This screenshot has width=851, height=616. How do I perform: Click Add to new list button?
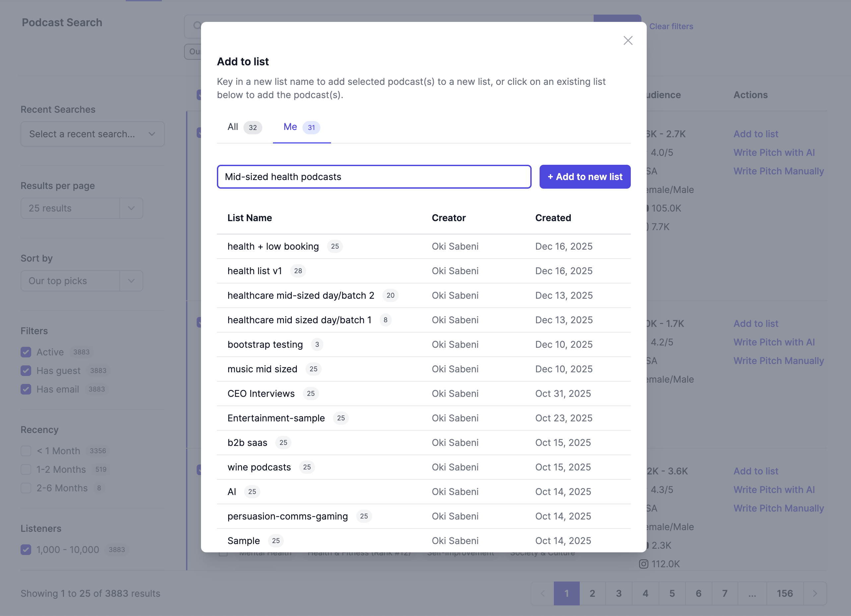(585, 177)
